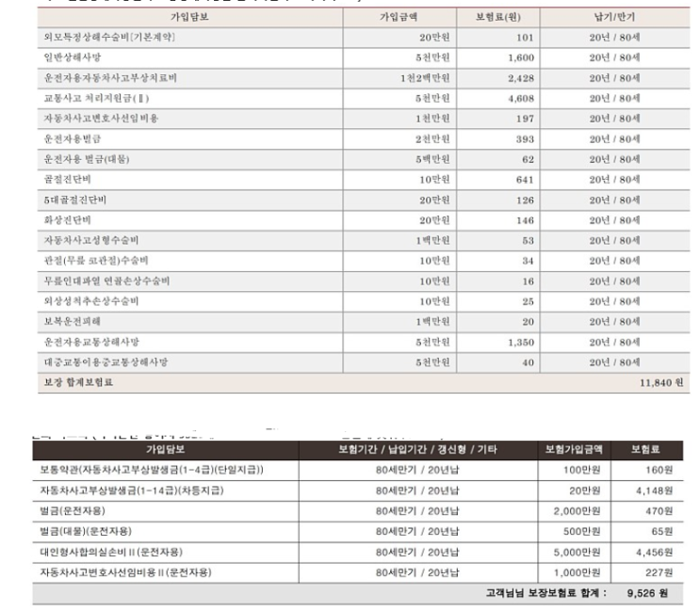Click the 자동차사고성형수술비 row label
The height and width of the screenshot is (611, 700).
pos(91,240)
